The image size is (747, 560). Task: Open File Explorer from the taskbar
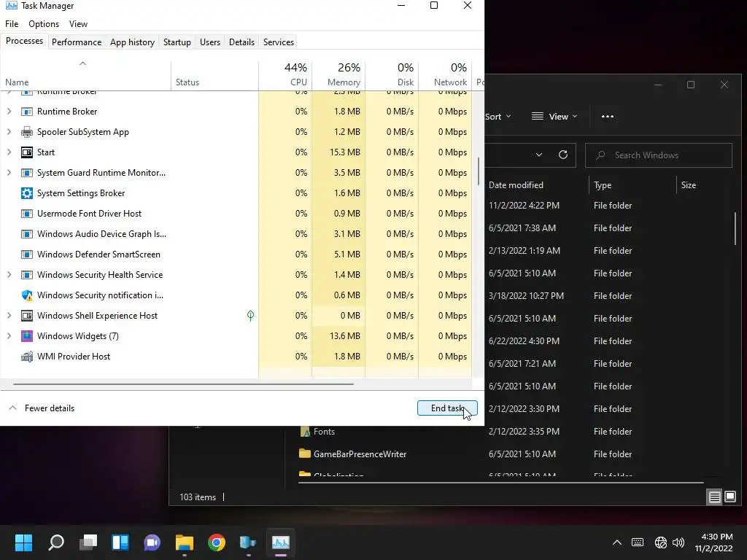(185, 542)
